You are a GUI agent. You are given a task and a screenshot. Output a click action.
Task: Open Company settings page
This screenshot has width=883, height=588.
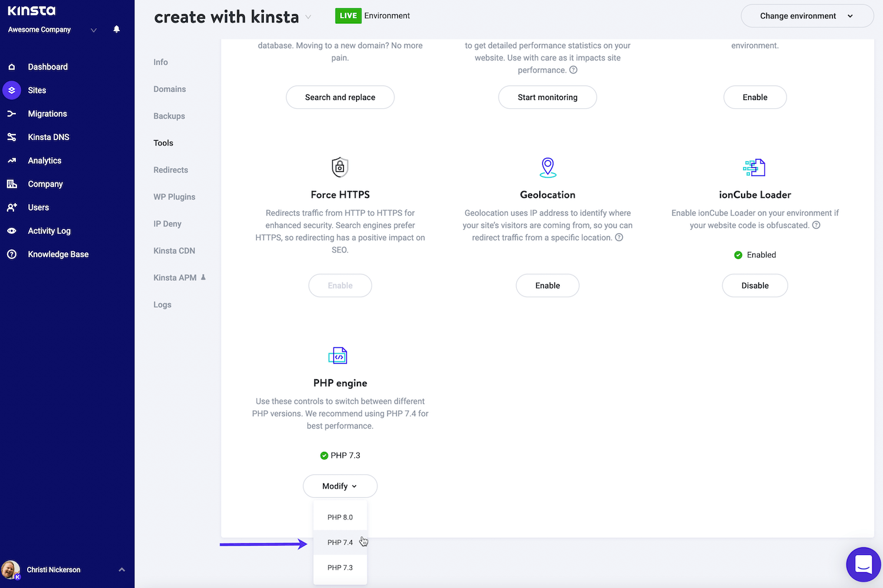pyautogui.click(x=45, y=184)
